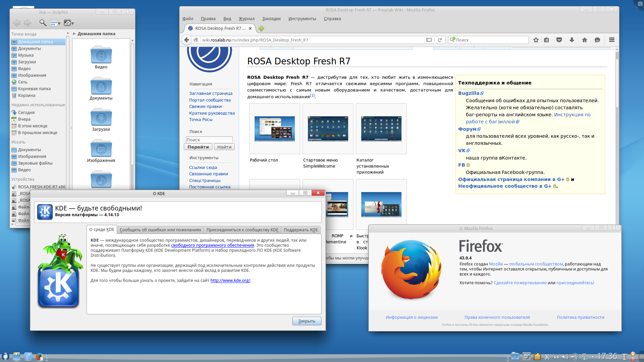Toggle the screen lock tray icon
This screenshot has height=362, width=644.
coord(633,354)
